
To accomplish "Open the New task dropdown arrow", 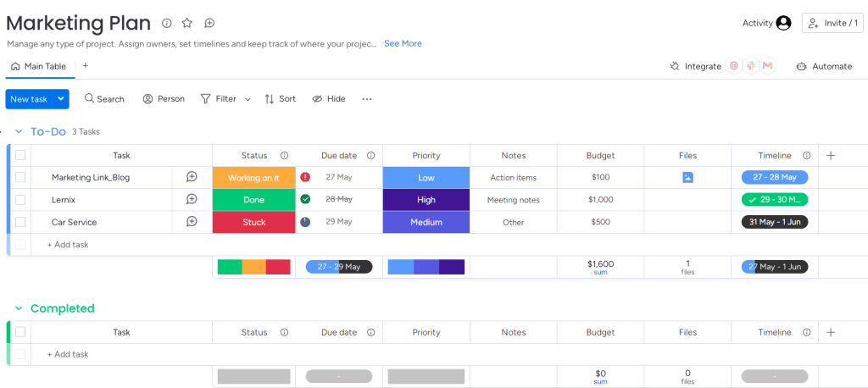I will [x=61, y=99].
